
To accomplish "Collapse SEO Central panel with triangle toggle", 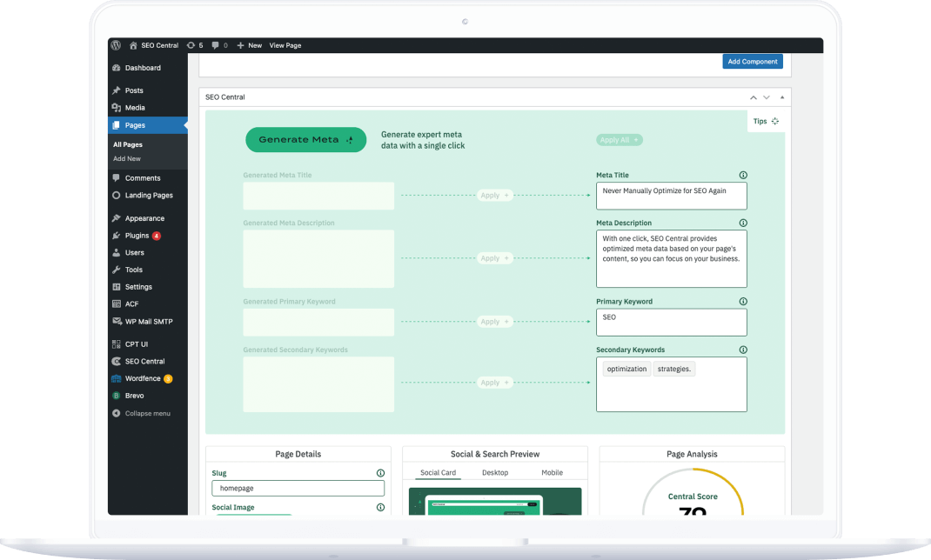I will point(782,97).
